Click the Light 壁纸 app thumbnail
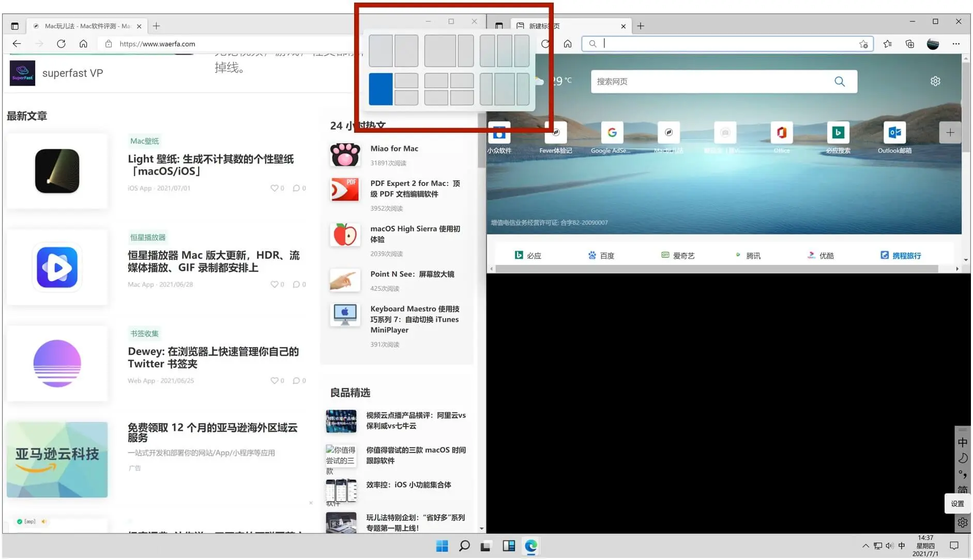 (x=57, y=171)
